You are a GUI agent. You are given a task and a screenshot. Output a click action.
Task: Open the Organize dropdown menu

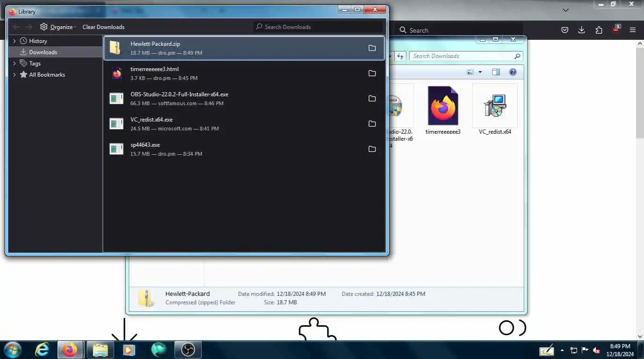click(x=58, y=27)
